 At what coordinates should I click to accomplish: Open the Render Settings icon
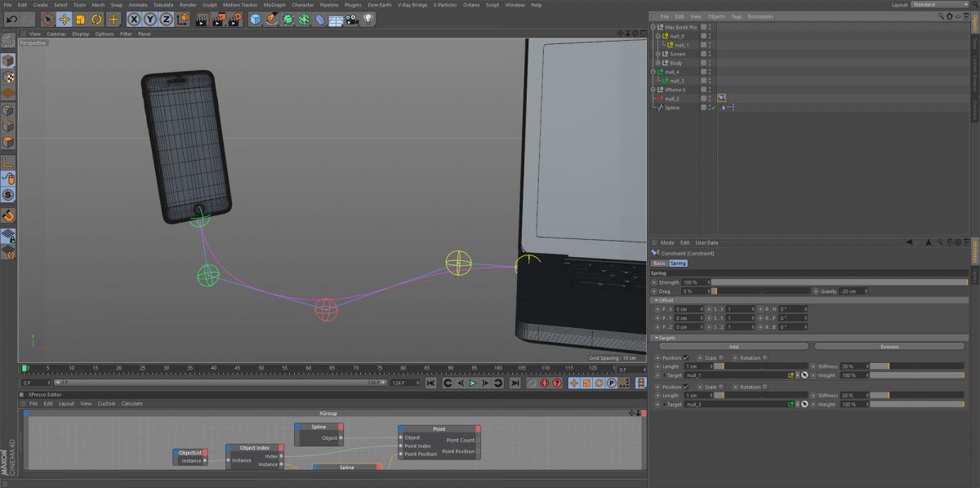(234, 19)
